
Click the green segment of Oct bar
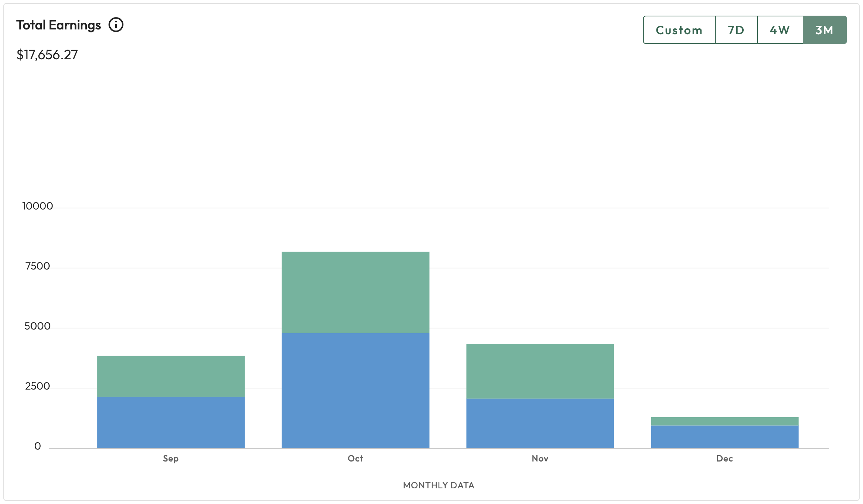(x=355, y=292)
